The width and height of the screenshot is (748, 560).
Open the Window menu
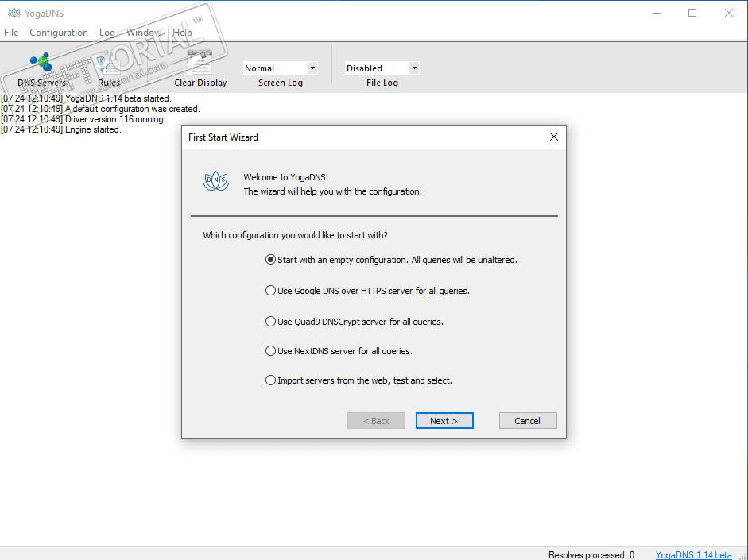click(x=143, y=33)
